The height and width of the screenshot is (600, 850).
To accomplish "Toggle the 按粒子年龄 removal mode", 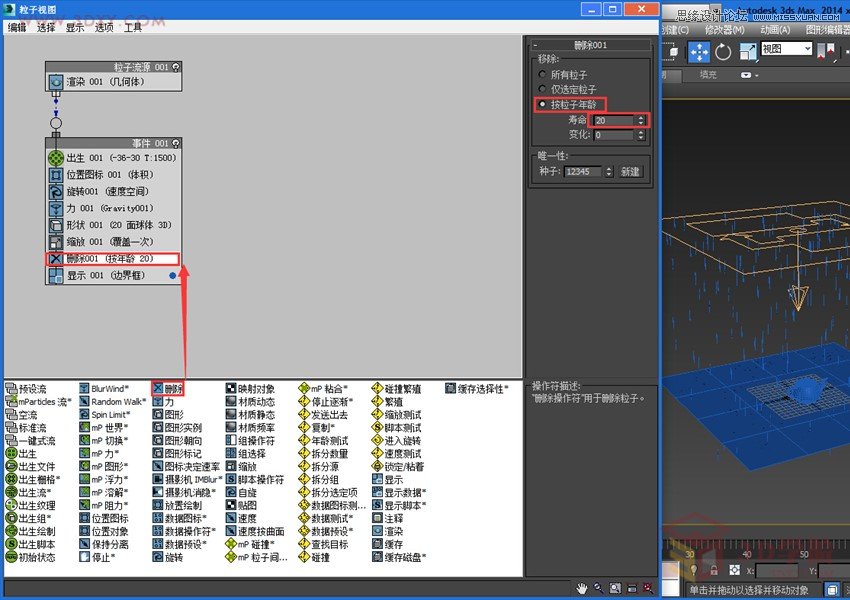I will coord(542,104).
